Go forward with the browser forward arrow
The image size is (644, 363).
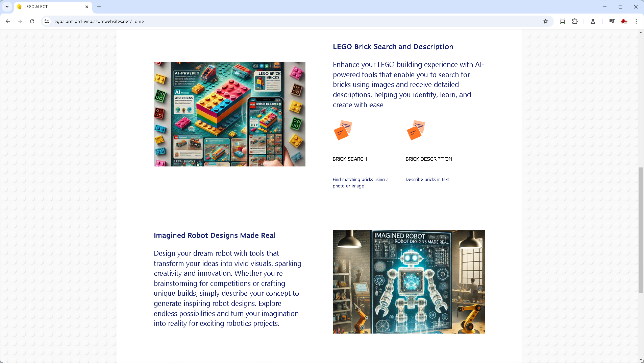click(20, 21)
